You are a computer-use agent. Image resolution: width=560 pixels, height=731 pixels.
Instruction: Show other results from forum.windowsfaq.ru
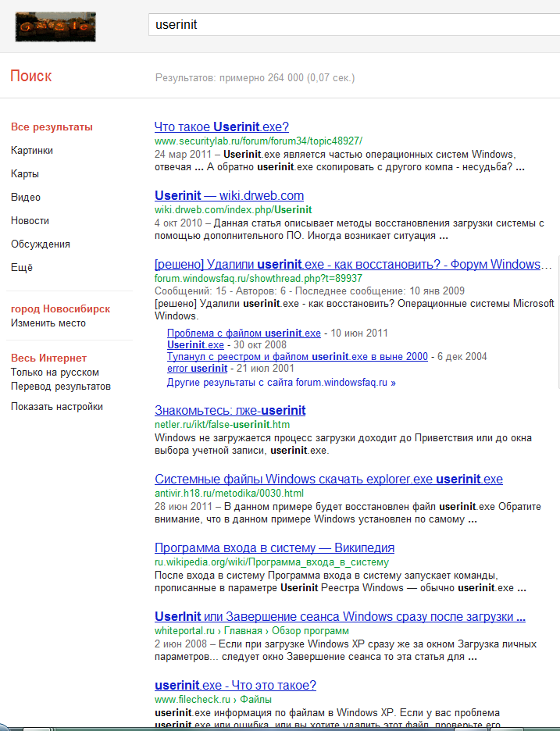pos(281,383)
